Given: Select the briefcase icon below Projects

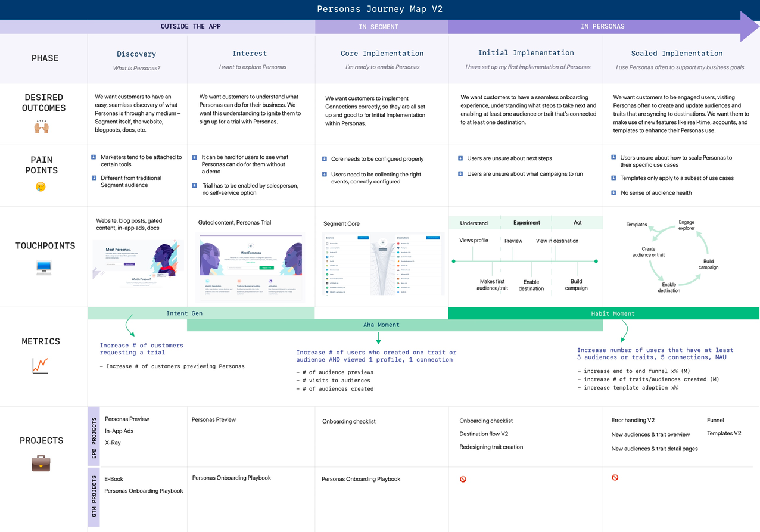Looking at the screenshot, I should click(x=41, y=463).
